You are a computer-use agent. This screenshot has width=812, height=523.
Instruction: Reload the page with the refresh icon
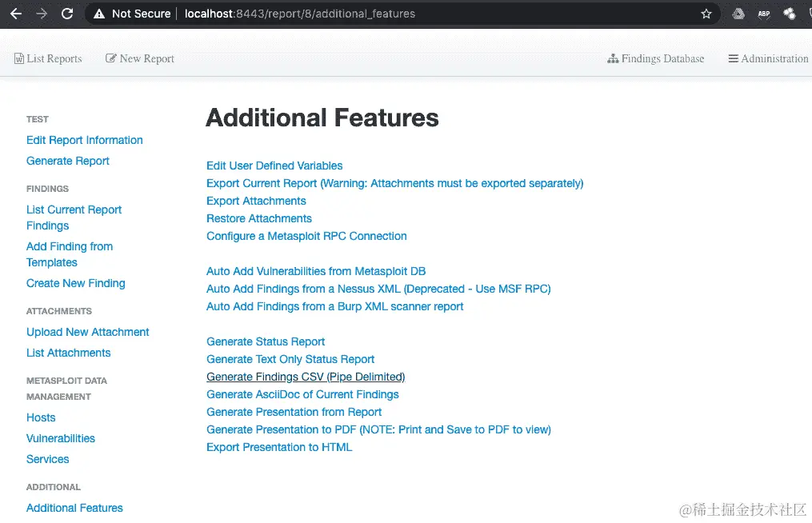(x=67, y=14)
